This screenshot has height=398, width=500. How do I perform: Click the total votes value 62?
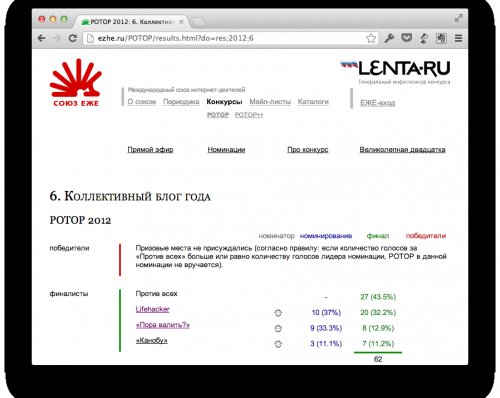(x=378, y=359)
